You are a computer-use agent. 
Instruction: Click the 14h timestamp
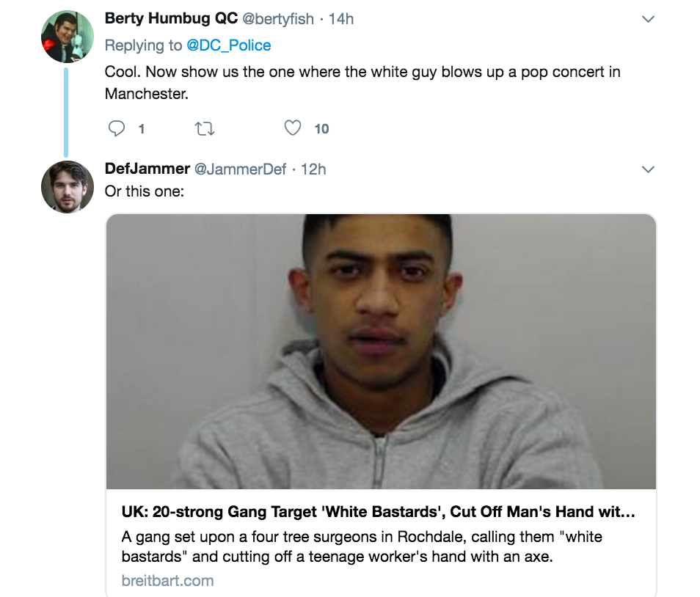341,20
